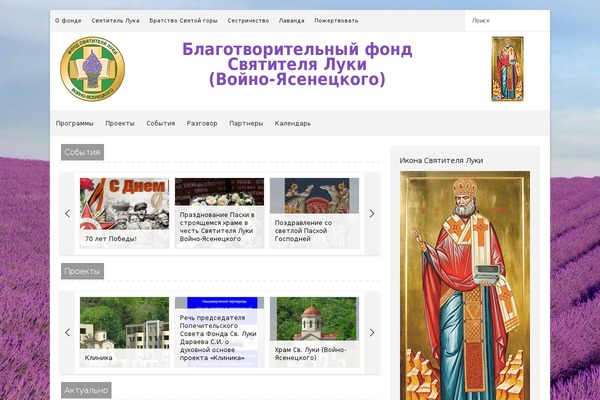Open Празднование Пасхи в строящемся храме link
Screen dimensions: 600x400
(x=217, y=227)
